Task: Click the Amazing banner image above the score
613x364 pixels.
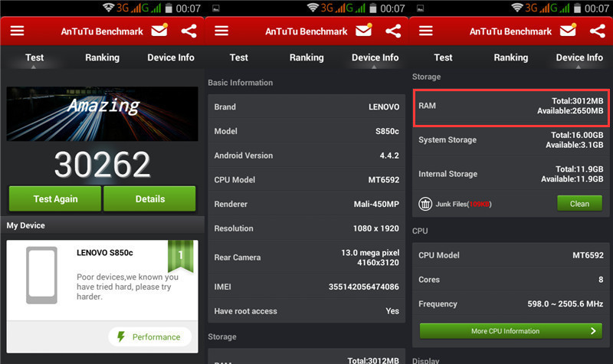Action: click(x=102, y=113)
